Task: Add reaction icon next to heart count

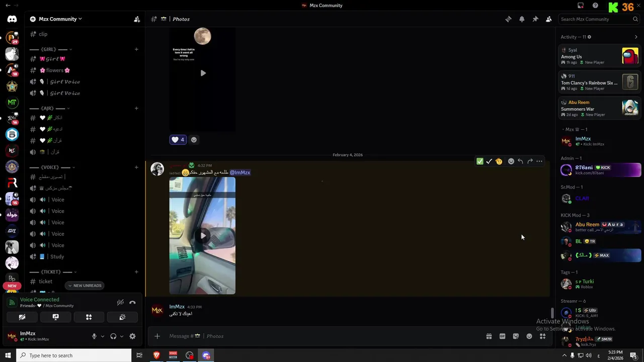Action: (194, 140)
